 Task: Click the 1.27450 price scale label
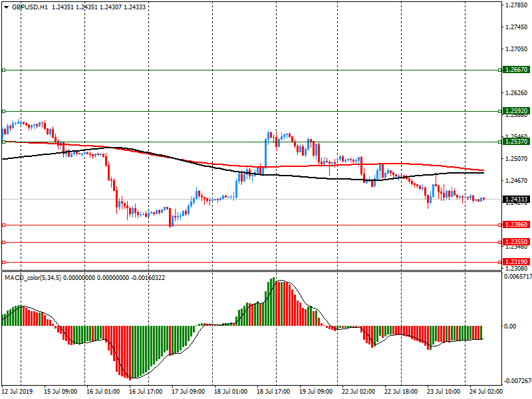[x=517, y=27]
